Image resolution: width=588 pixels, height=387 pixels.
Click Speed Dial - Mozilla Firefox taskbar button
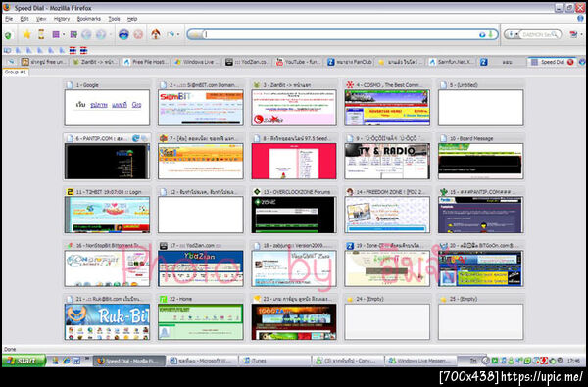[x=129, y=361]
